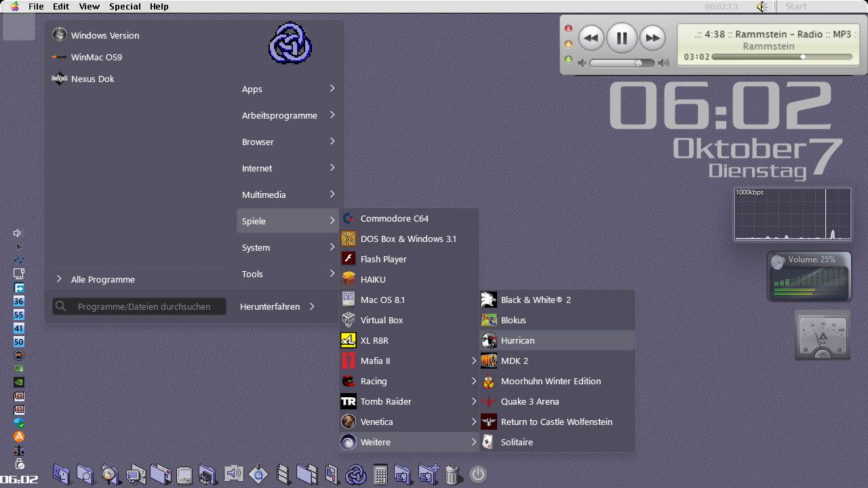Launch the Commodore C64 emulator

click(410, 218)
